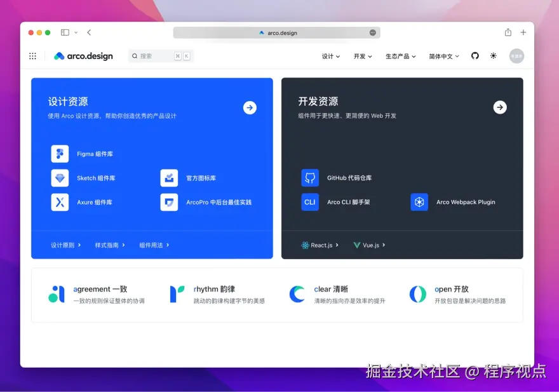Click the rhythm 韵律 title text
This screenshot has height=392, width=559.
[x=214, y=289]
